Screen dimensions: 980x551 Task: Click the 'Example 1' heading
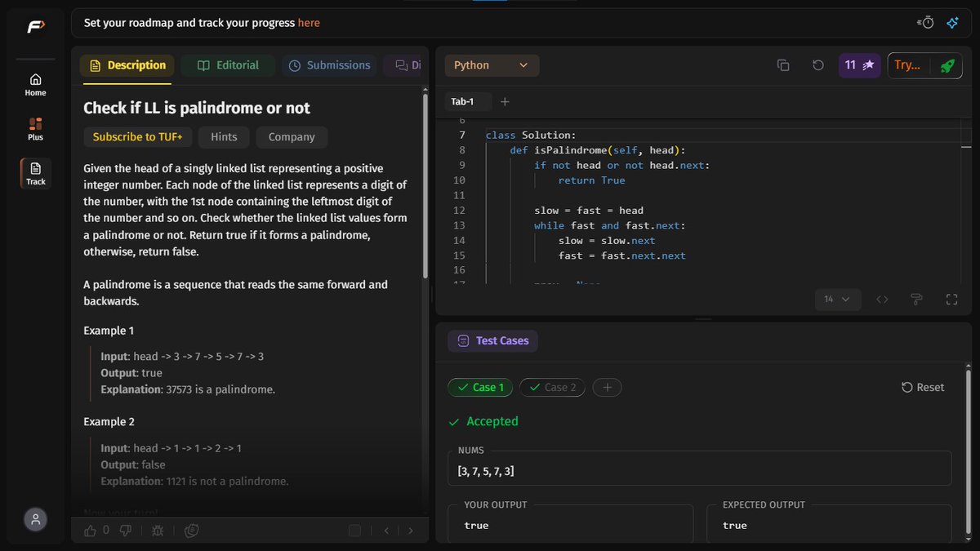click(109, 331)
